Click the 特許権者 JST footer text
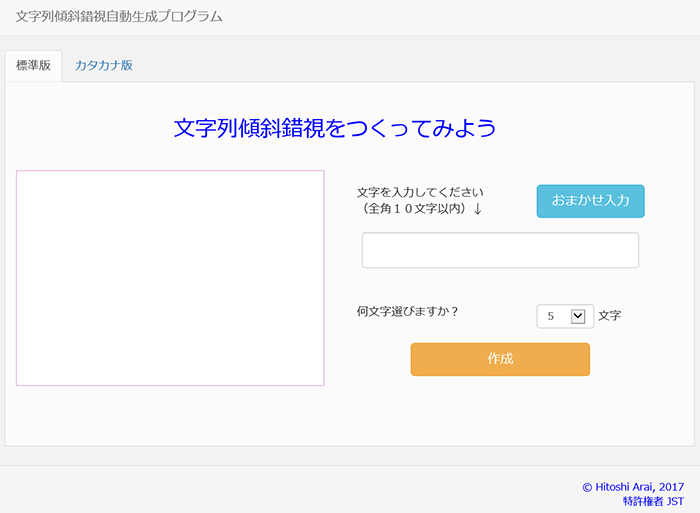 [653, 501]
